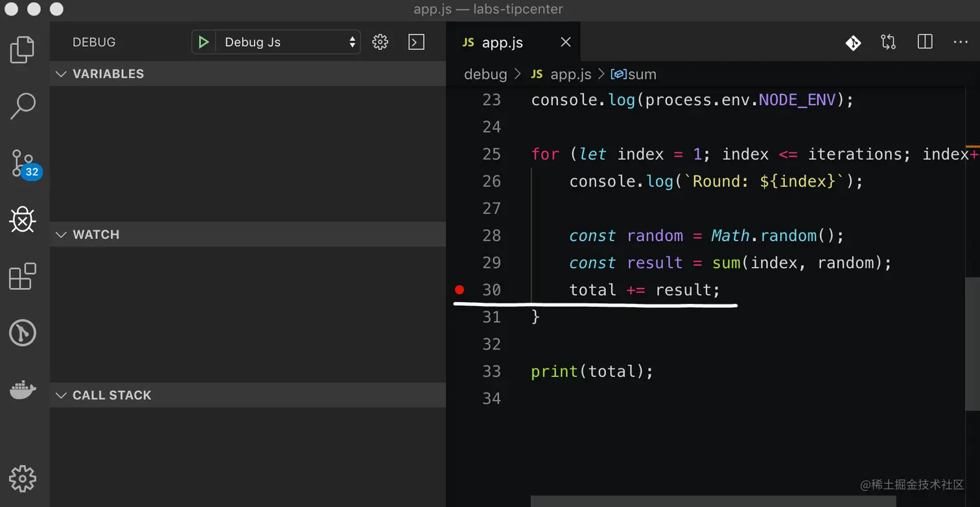
Task: Open changes compare icon in editor toolbar
Action: [x=888, y=42]
